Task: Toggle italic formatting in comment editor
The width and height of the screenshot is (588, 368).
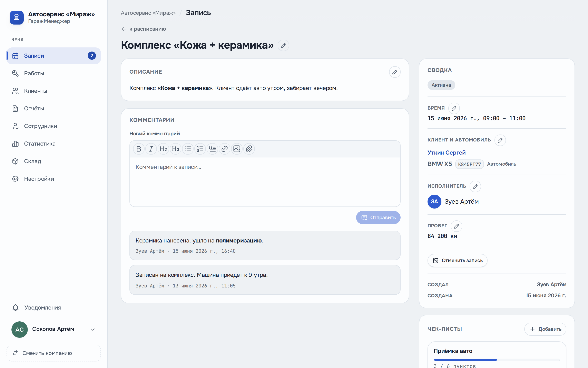Action: pyautogui.click(x=151, y=149)
